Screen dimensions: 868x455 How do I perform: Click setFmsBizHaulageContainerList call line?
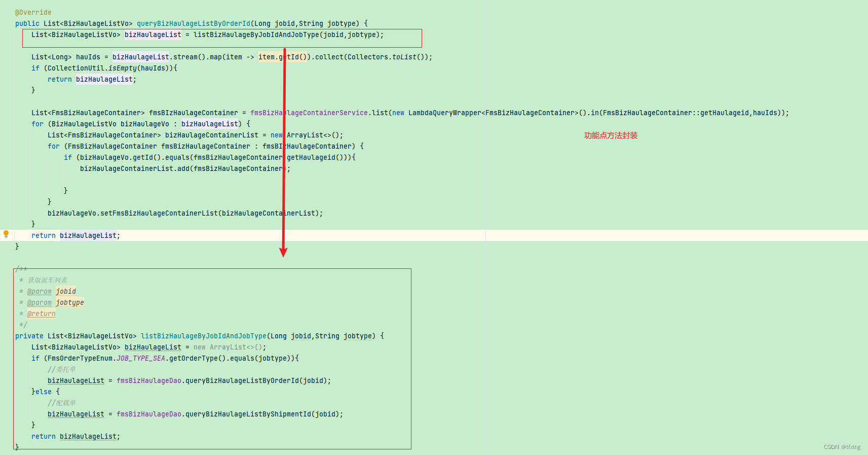pos(185,213)
